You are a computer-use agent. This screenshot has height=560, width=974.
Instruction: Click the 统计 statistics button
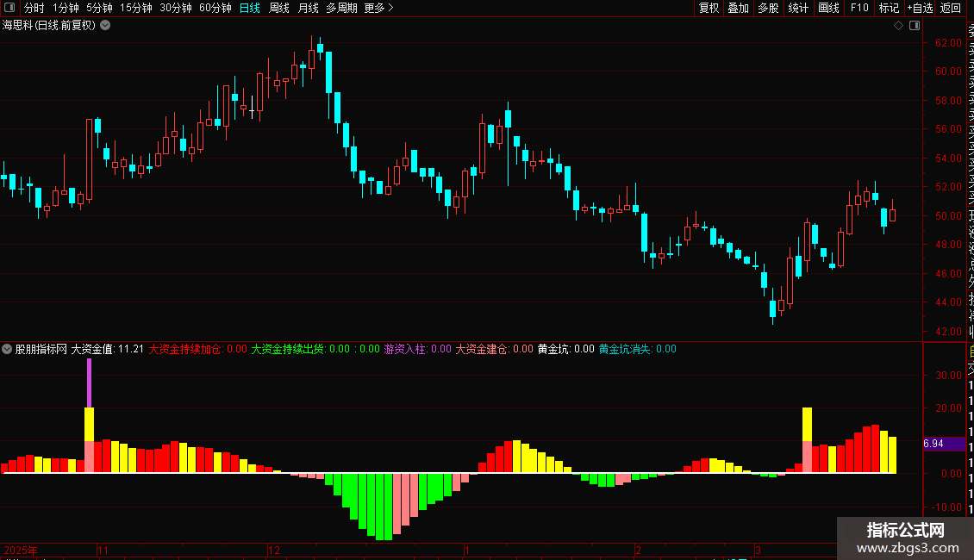point(798,8)
